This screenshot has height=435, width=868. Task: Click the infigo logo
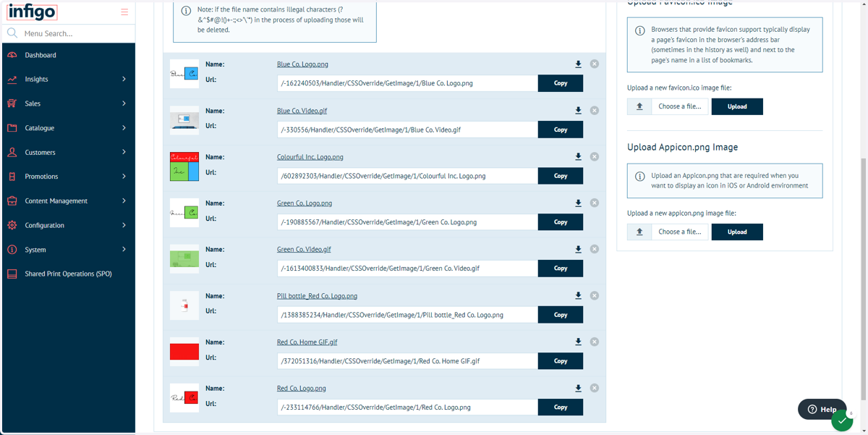(x=32, y=12)
